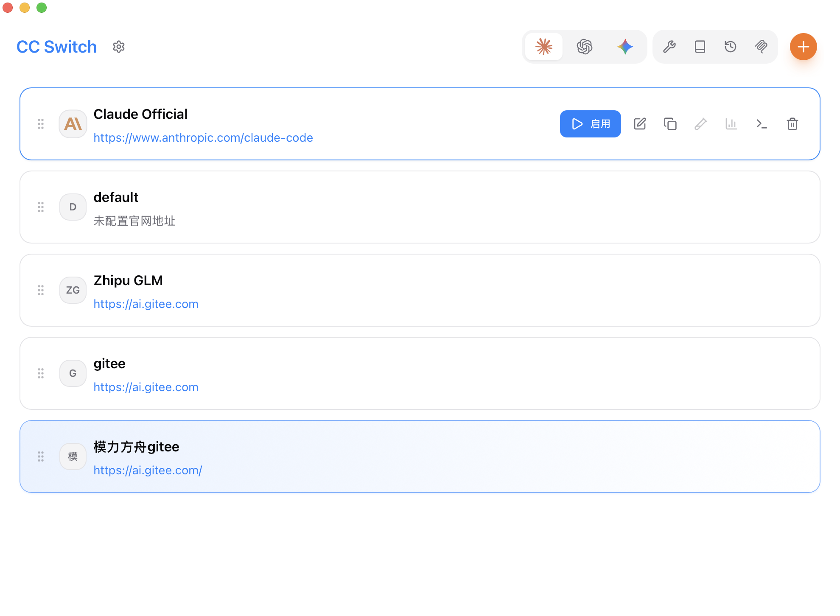Click the drag handle of the default provider
This screenshot has width=840, height=616.
point(41,207)
